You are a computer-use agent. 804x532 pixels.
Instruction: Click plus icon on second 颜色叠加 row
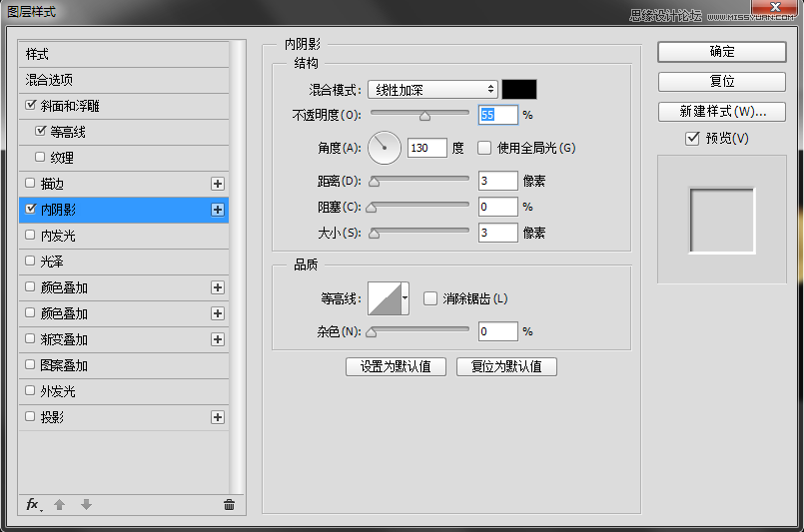[218, 313]
